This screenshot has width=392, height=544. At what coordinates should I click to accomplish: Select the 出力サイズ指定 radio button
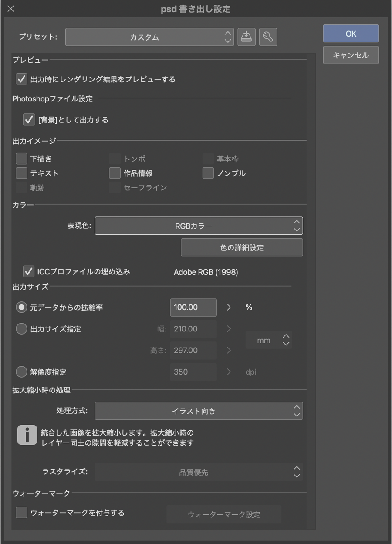coord(21,329)
